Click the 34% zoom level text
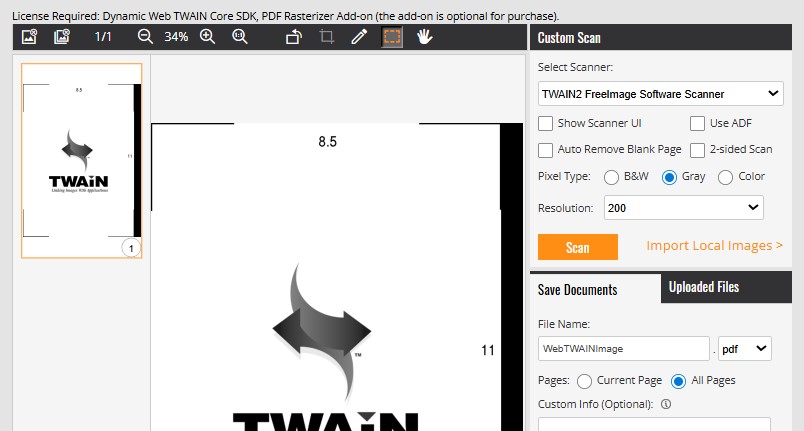The image size is (804, 431). pos(176,37)
